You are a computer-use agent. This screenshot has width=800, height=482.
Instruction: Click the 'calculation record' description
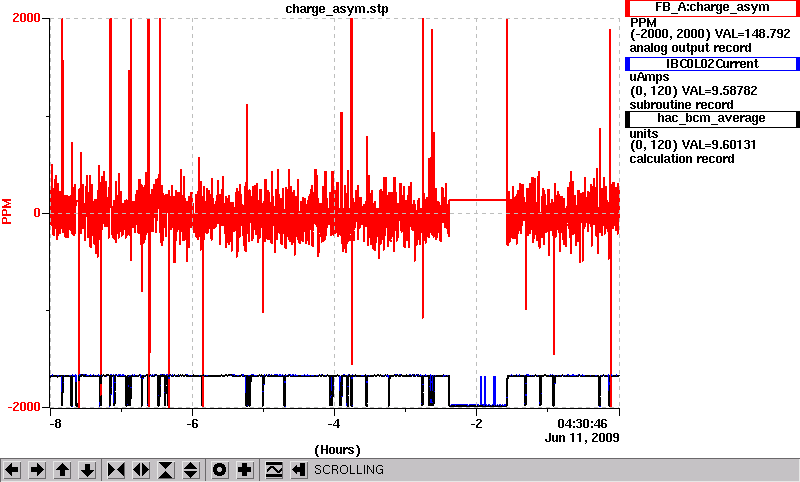[682, 159]
